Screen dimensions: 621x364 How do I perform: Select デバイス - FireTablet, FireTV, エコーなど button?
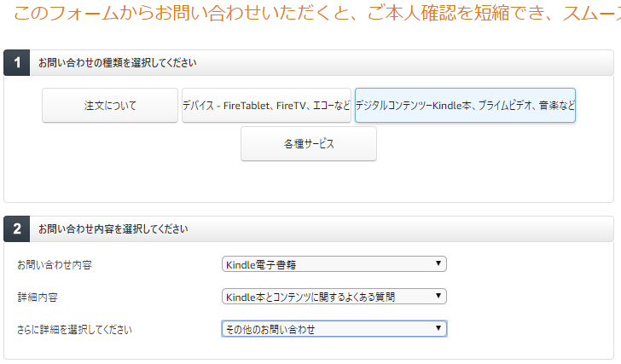266,106
